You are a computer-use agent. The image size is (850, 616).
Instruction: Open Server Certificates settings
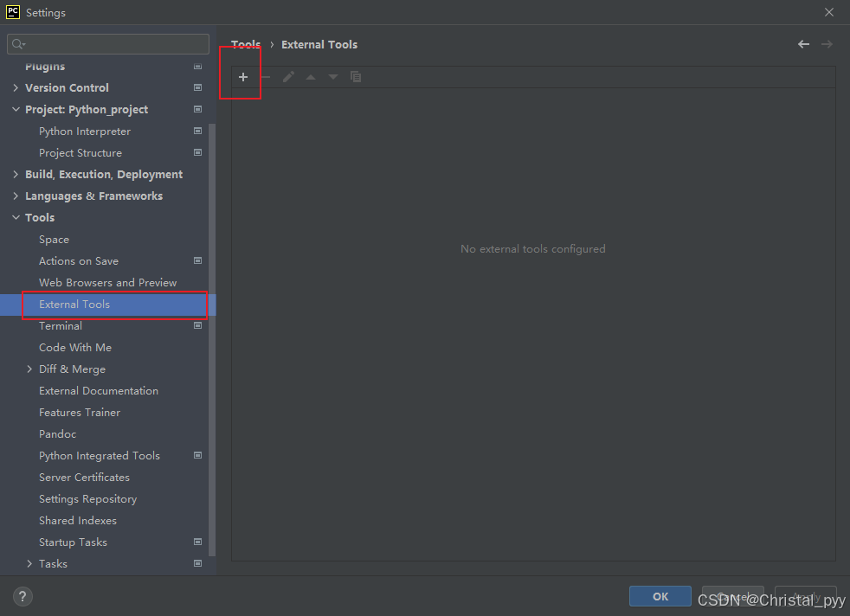84,478
